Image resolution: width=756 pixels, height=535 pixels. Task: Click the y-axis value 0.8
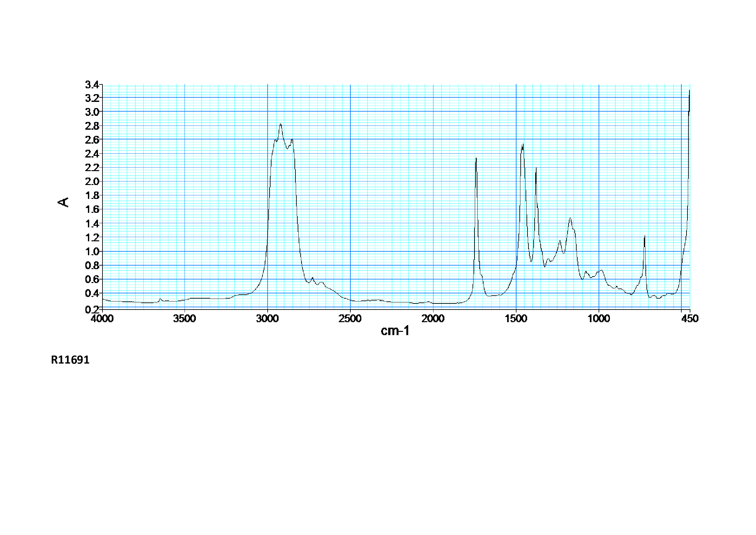(x=92, y=266)
